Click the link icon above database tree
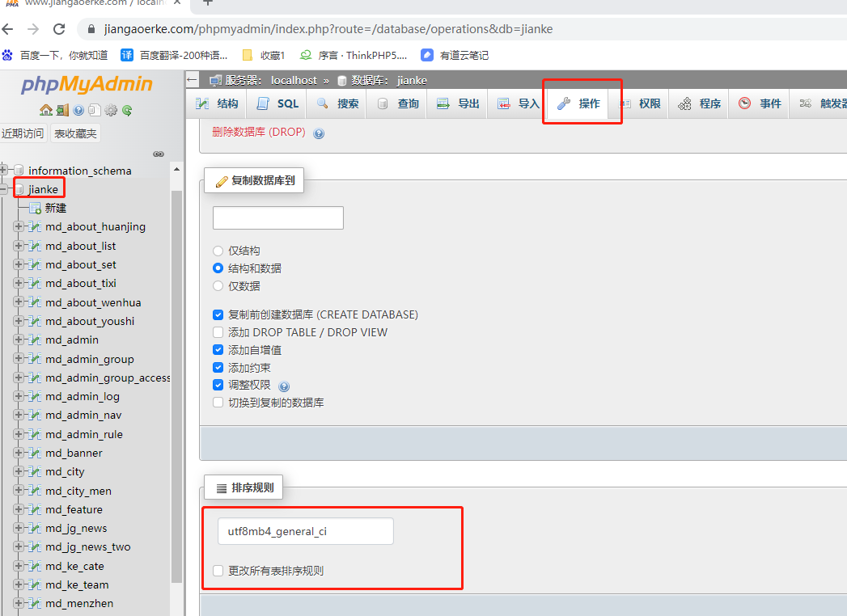Screen dimensions: 847x616 159,154
